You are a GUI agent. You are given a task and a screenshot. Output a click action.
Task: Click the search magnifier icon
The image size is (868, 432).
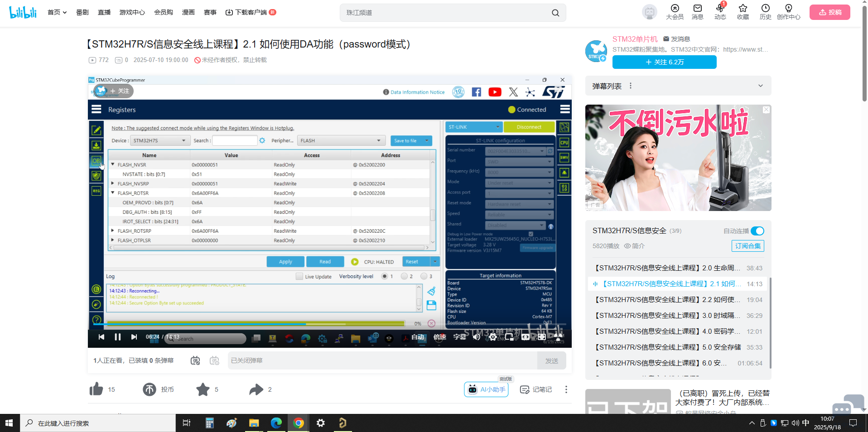(555, 13)
